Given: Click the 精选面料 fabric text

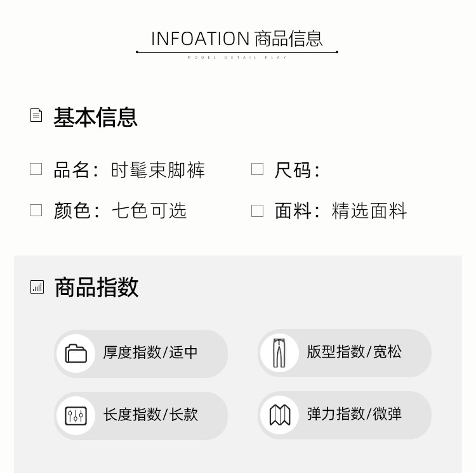Looking at the screenshot, I should pos(369,211).
